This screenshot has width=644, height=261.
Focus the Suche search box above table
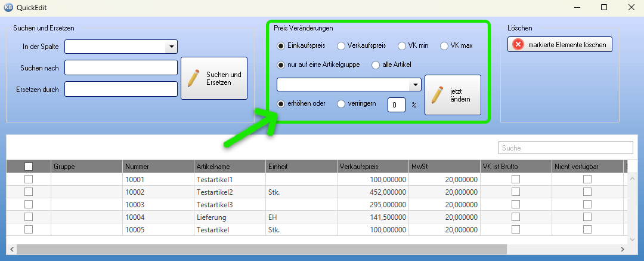(x=565, y=148)
